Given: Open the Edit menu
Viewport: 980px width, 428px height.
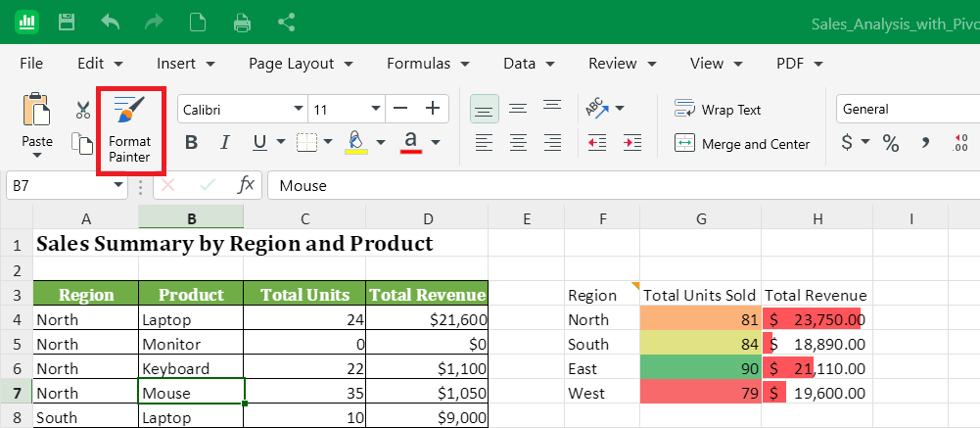Looking at the screenshot, I should point(100,63).
